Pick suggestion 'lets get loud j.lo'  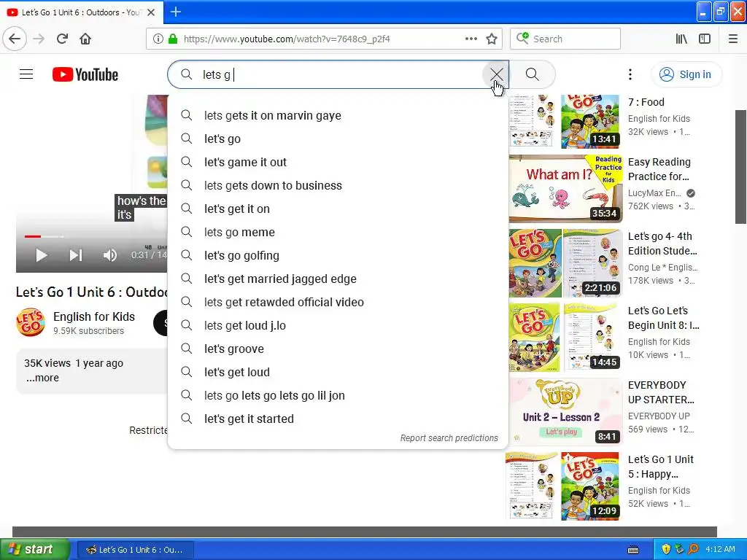point(338,325)
